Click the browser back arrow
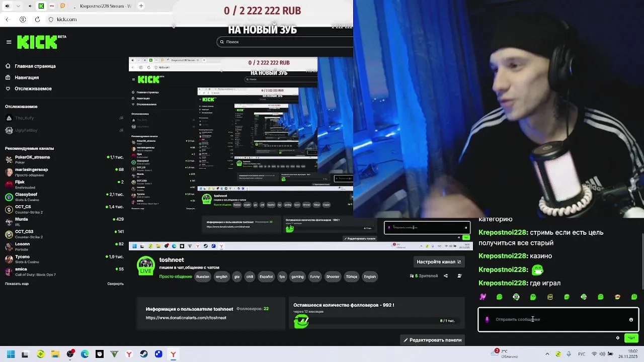Image resolution: width=644 pixels, height=362 pixels. tap(8, 20)
